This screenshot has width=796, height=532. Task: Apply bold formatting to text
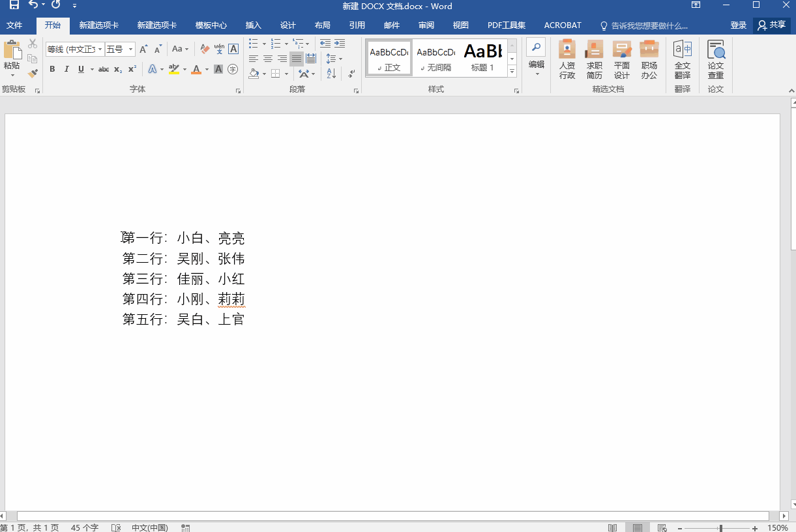52,69
